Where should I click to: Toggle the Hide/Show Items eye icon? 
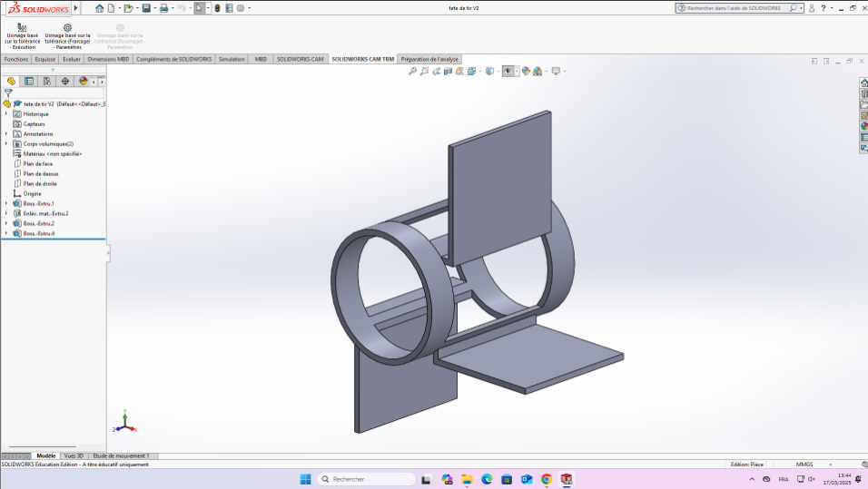pyautogui.click(x=508, y=71)
